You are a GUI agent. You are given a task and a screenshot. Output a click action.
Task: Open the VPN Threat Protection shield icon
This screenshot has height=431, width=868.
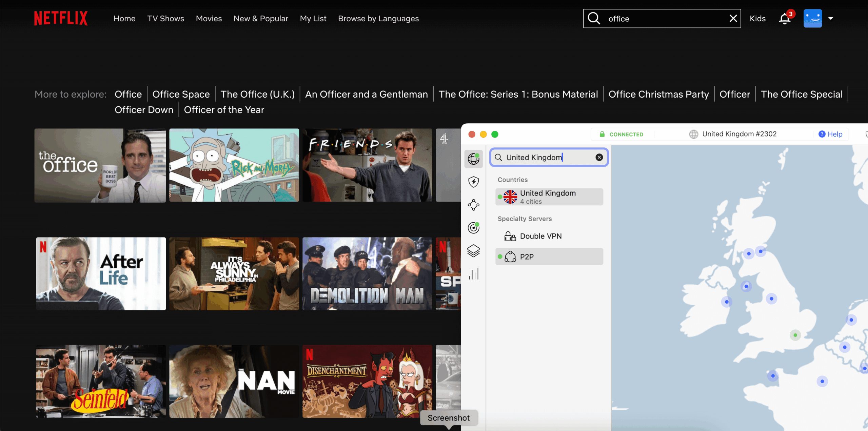pos(473,182)
